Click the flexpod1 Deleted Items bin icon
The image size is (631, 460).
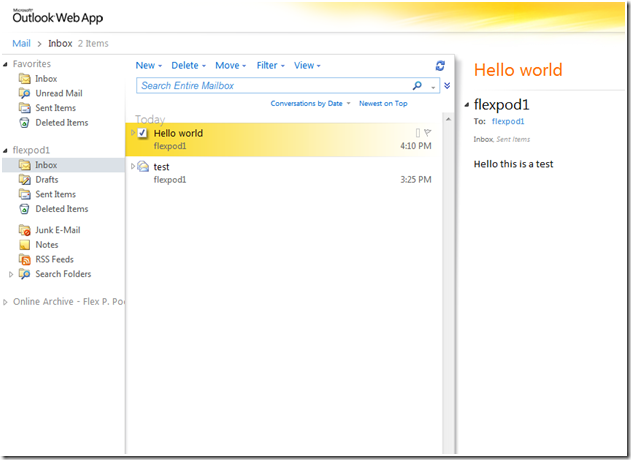click(25, 209)
